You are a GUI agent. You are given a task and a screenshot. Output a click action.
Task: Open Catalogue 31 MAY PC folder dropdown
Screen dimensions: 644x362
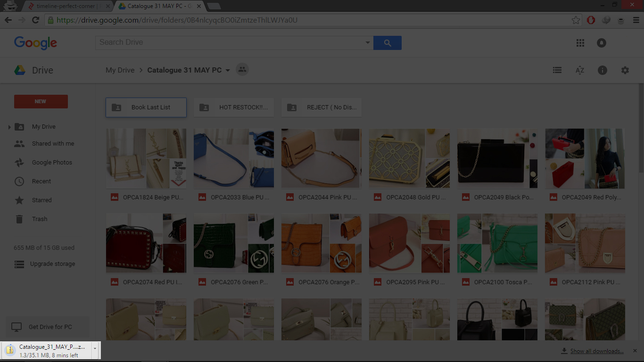(228, 70)
